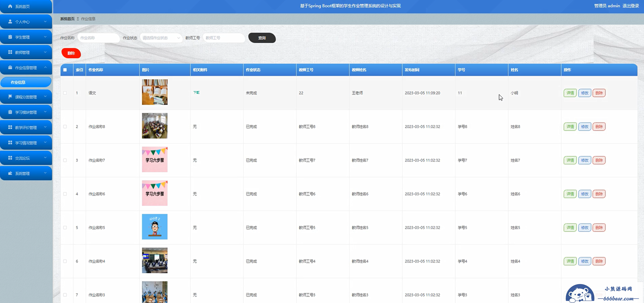Click the 发布时间 column header
This screenshot has height=303, width=644.
click(428, 70)
